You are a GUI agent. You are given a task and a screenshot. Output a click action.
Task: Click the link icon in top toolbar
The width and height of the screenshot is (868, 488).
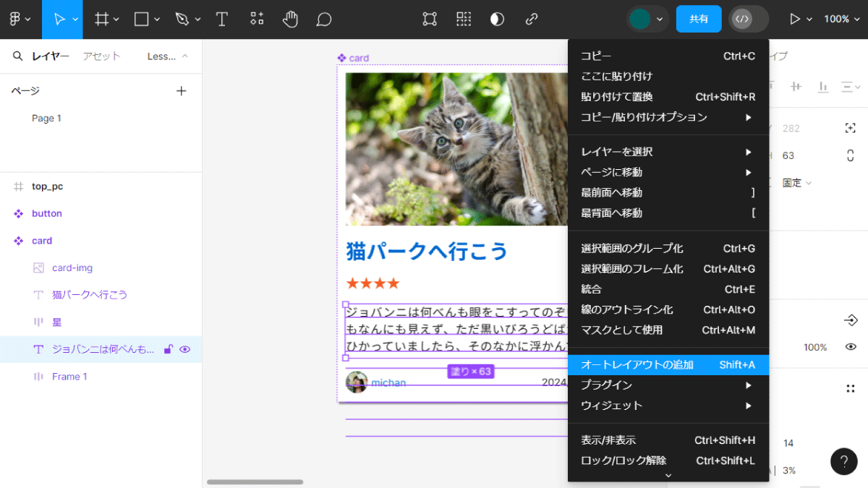click(x=532, y=20)
